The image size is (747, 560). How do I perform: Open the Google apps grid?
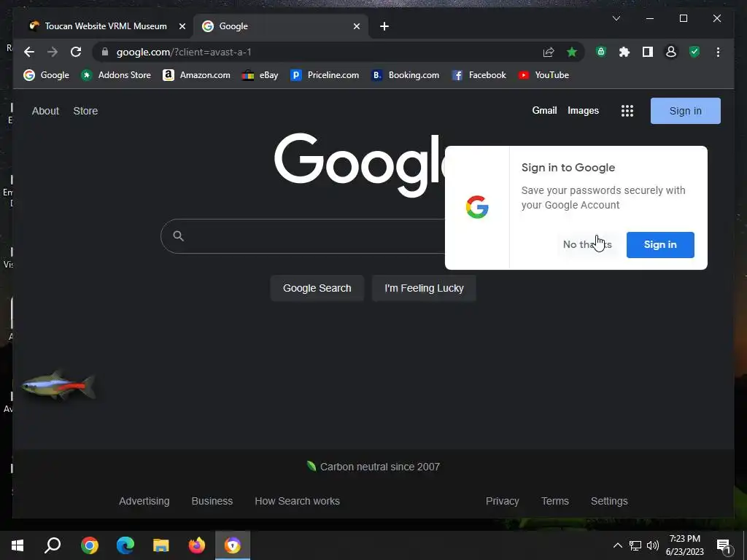coord(627,111)
